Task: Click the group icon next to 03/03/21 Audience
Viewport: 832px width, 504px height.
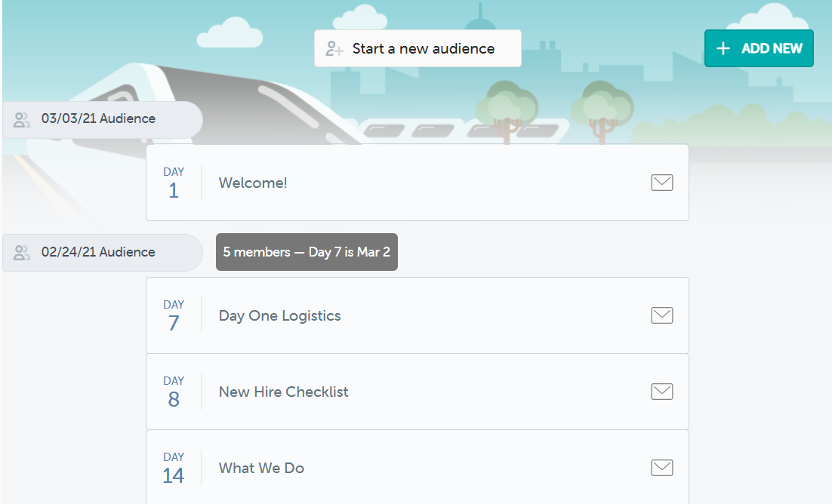Action: click(x=20, y=118)
